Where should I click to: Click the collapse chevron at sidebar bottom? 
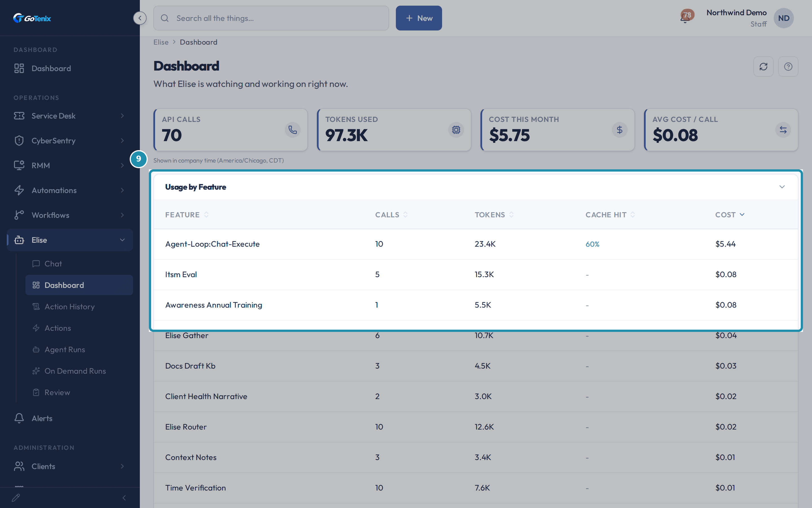tap(124, 498)
